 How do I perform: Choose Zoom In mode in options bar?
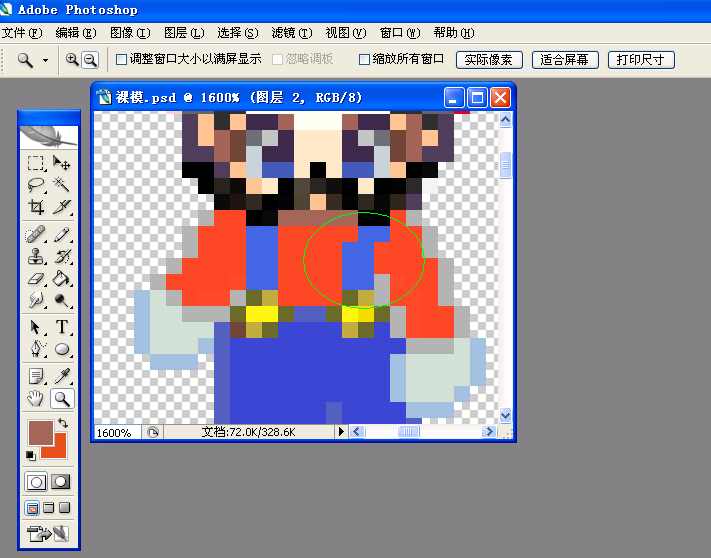tap(72, 59)
